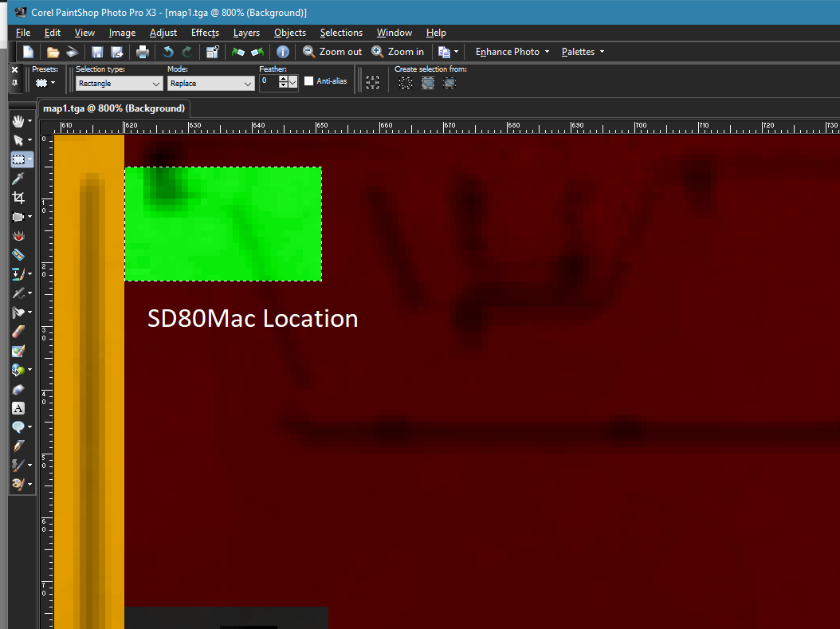Open the paste options dropdown arrow
Image resolution: width=840 pixels, height=629 pixels.
(x=456, y=52)
